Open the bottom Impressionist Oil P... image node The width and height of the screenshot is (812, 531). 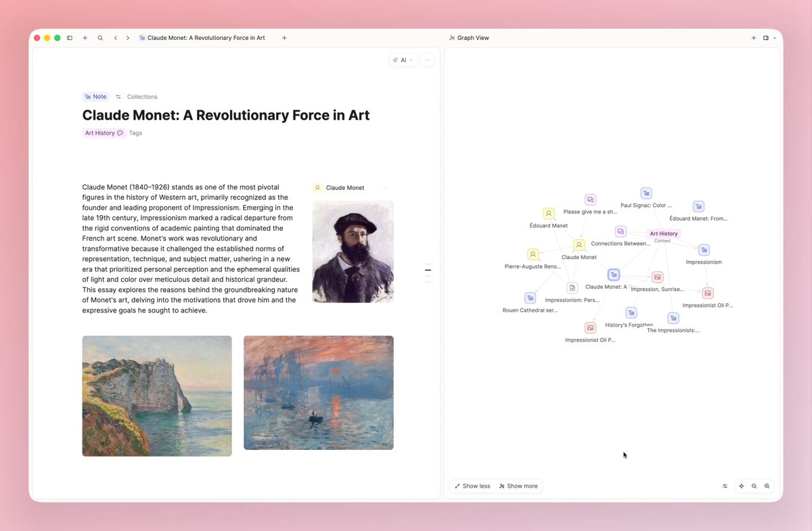click(590, 327)
